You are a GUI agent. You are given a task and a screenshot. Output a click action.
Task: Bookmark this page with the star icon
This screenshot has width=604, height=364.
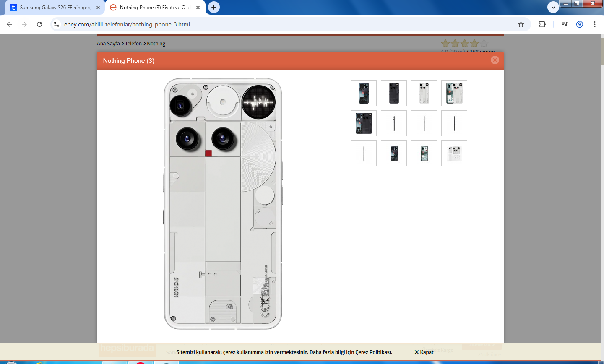pos(521,24)
